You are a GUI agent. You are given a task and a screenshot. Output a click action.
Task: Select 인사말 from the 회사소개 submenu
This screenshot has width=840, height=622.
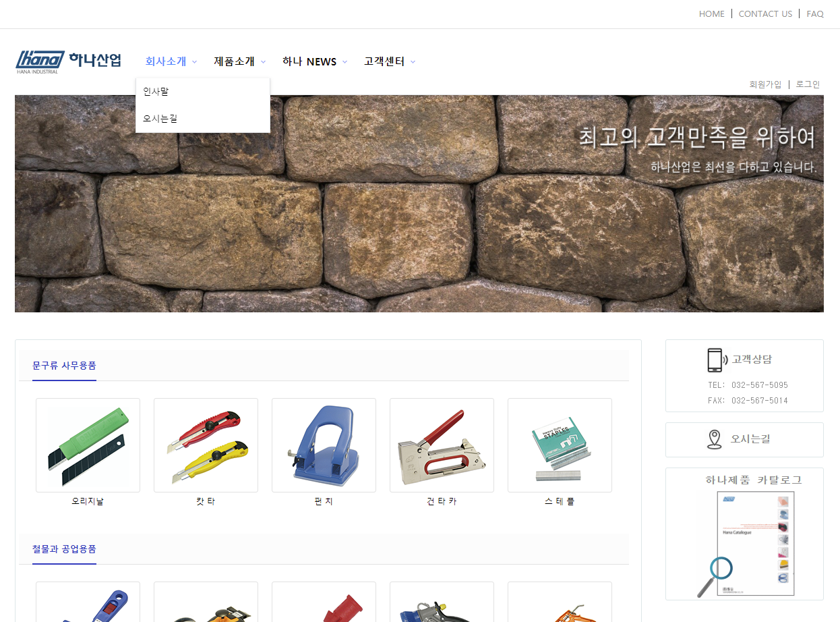pyautogui.click(x=156, y=92)
